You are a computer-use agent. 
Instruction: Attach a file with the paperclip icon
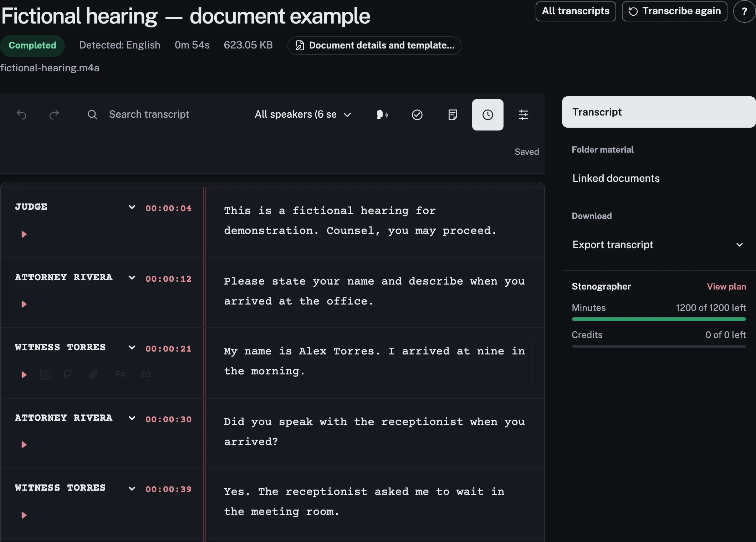[93, 374]
